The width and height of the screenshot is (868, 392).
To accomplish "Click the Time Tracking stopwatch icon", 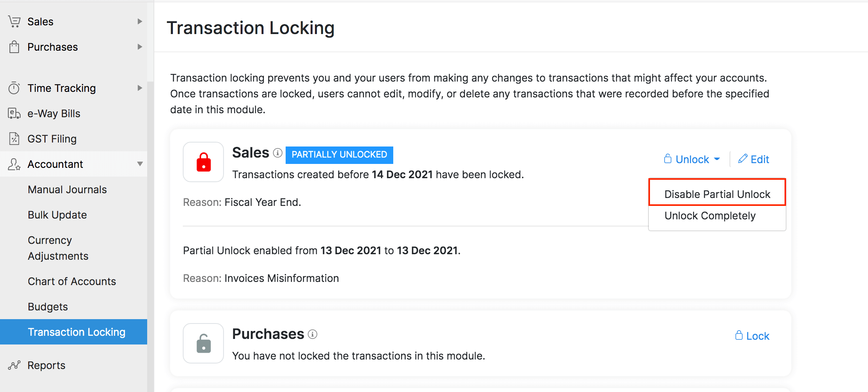I will (14, 88).
